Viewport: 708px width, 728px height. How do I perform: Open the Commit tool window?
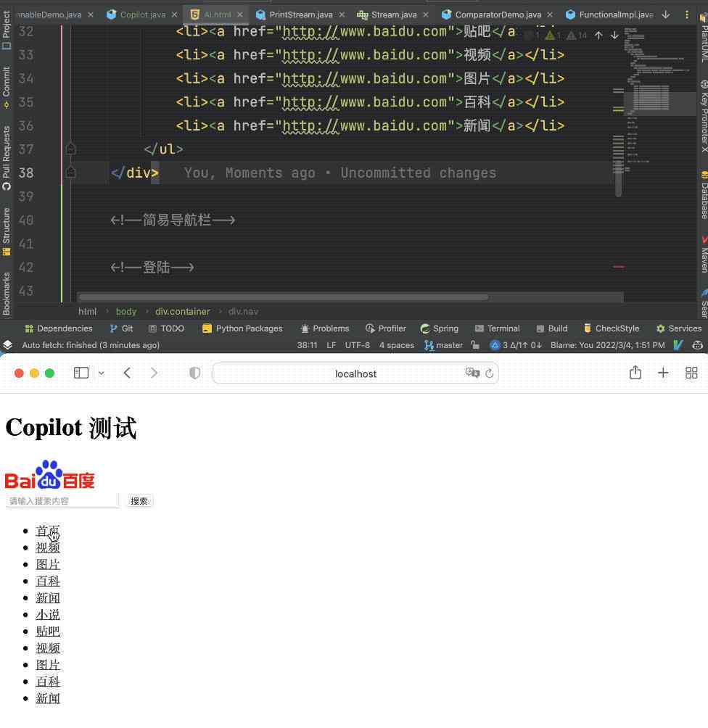coord(6,87)
